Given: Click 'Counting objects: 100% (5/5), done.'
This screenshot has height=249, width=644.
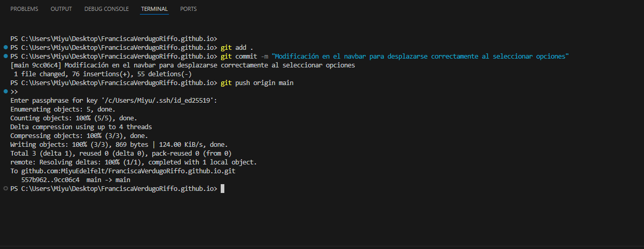Looking at the screenshot, I should pos(74,118).
